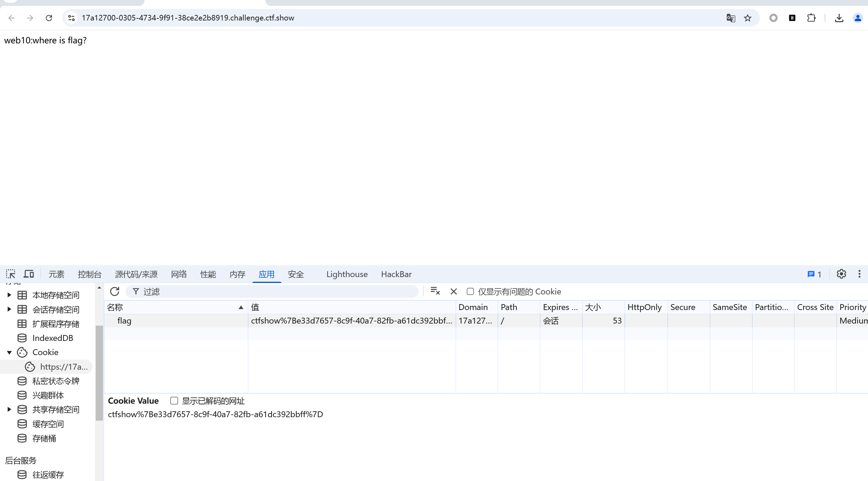868x481 pixels.
Task: Check 显示已解码的网址 checkbox
Action: (174, 401)
